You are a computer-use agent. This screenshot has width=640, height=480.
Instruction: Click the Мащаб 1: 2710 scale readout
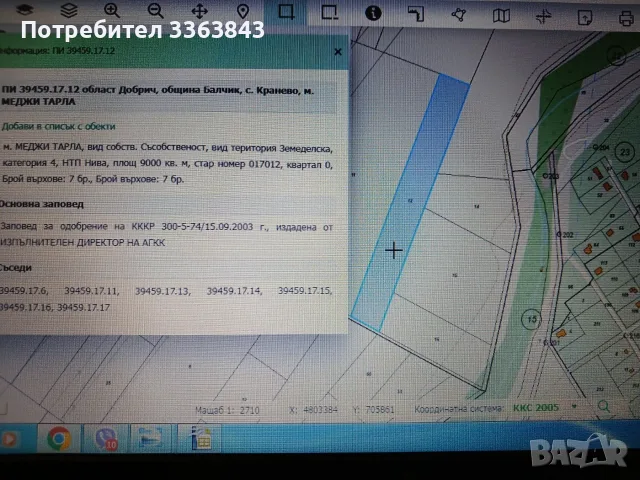pos(227,410)
